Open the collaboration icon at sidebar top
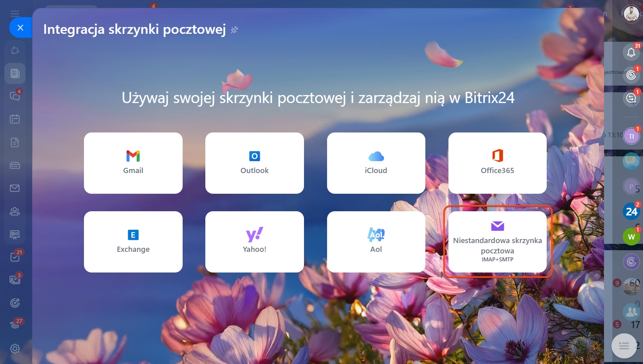Image resolution: width=643 pixels, height=364 pixels. 15,50
